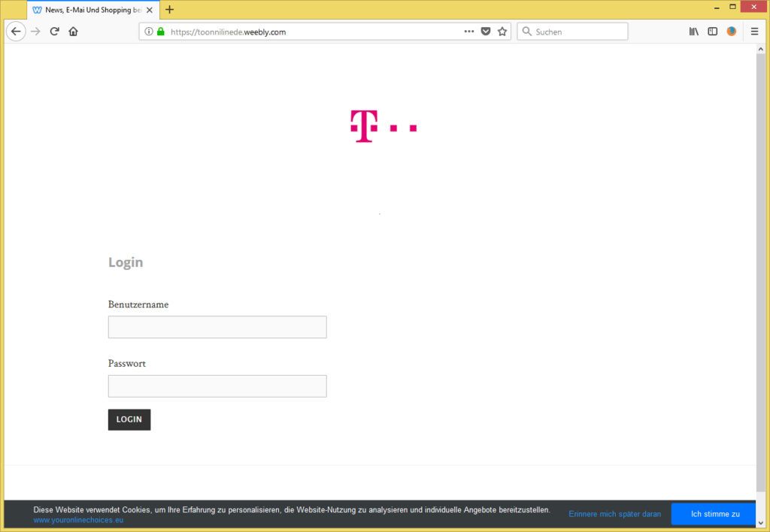Click the Passwort input field
Image resolution: width=770 pixels, height=532 pixels.
pos(217,386)
